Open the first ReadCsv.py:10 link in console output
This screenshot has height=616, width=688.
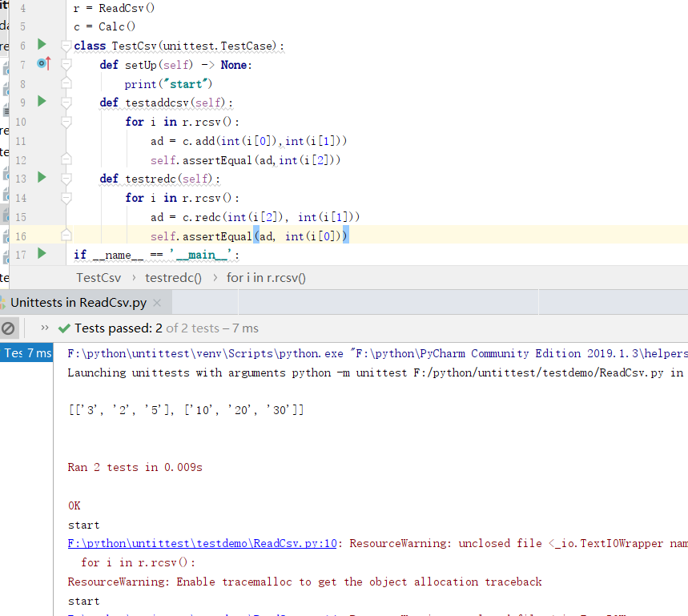point(203,544)
